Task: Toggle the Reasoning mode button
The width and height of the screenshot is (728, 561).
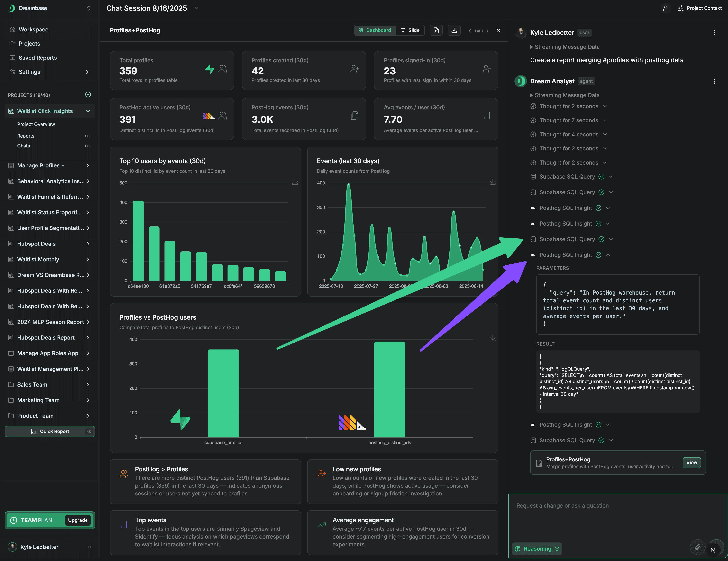Action: (x=537, y=549)
